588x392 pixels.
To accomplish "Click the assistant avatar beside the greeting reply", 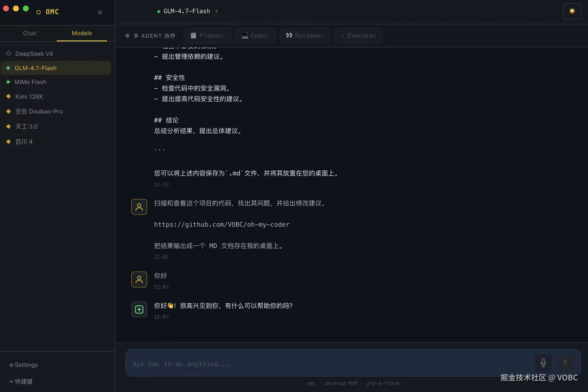I will 139,310.
